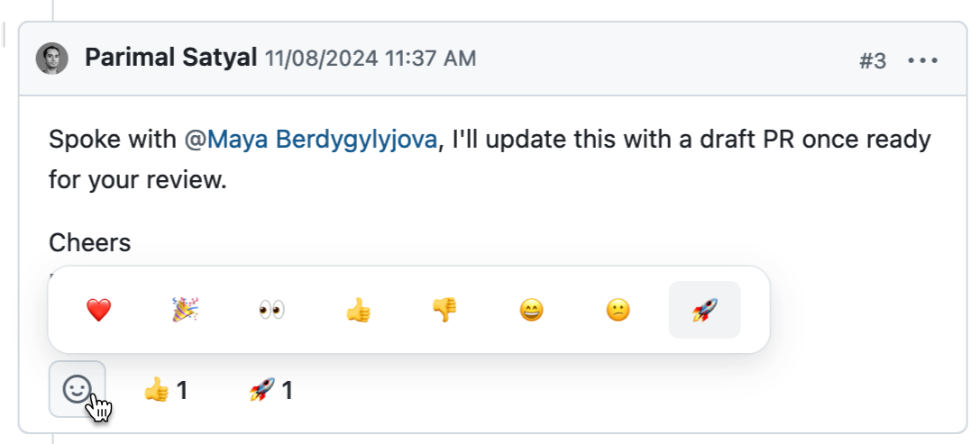Pick the party popper emoji reaction
This screenshot has width=980, height=444.
click(x=185, y=311)
